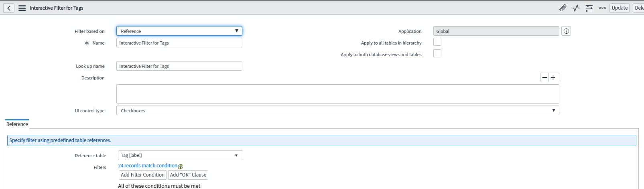
Task: Switch to the Reference tab
Action: coord(17,124)
